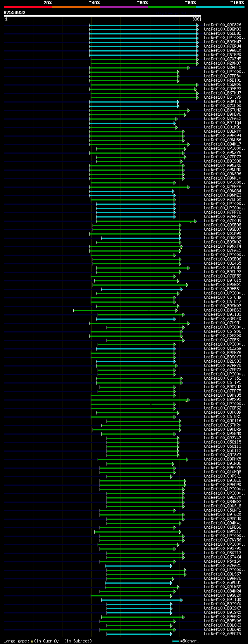Click the =50char. scale legend

[185, 641]
